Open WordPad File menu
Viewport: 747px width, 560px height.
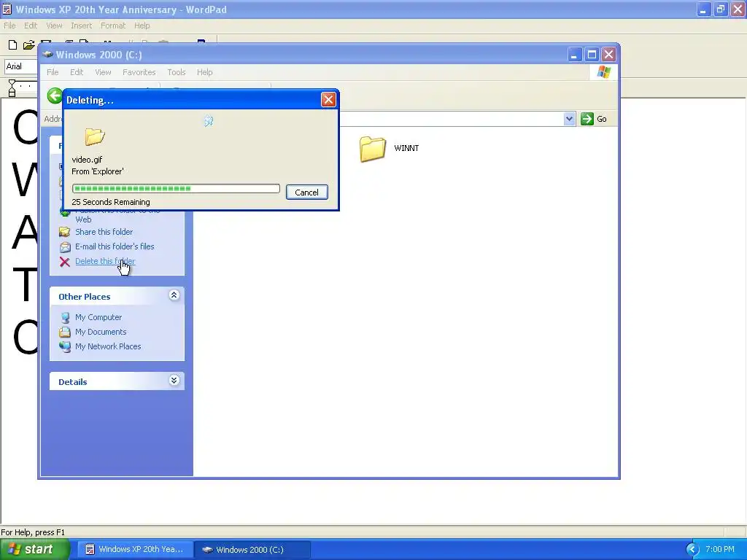point(9,26)
